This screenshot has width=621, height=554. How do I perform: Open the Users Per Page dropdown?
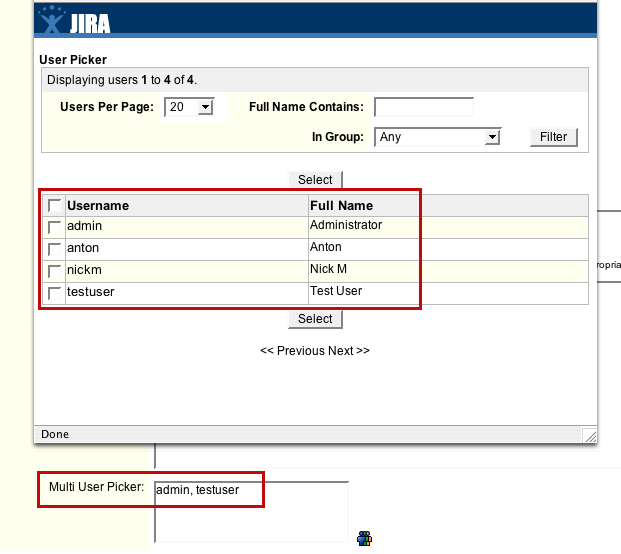click(x=189, y=107)
